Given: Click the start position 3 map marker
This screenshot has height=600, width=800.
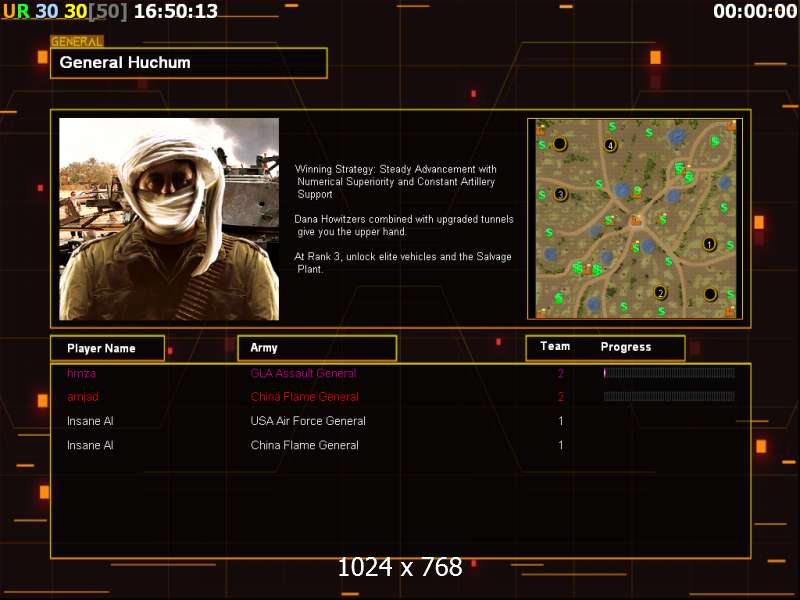Looking at the screenshot, I should (x=561, y=194).
